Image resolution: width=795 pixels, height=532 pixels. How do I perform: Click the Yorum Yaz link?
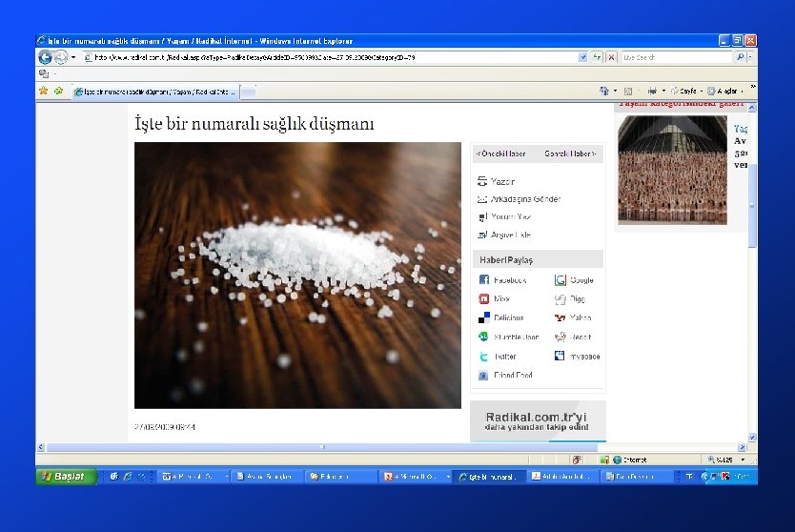click(504, 217)
